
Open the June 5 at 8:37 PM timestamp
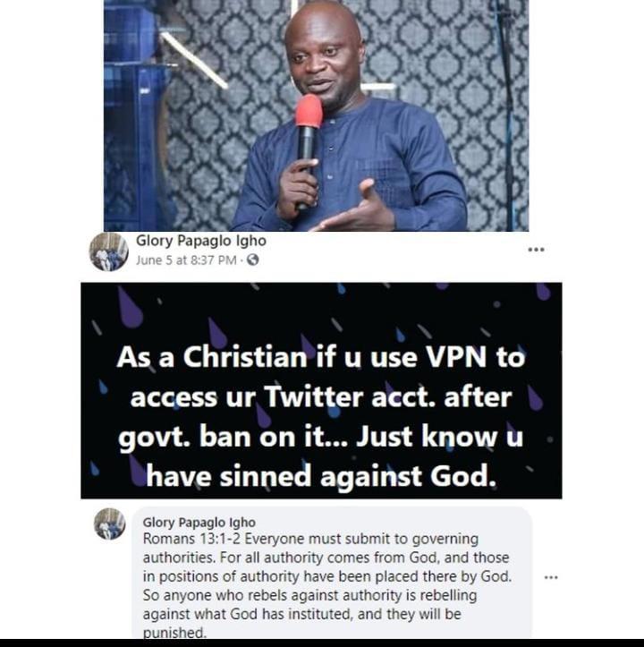point(186,260)
